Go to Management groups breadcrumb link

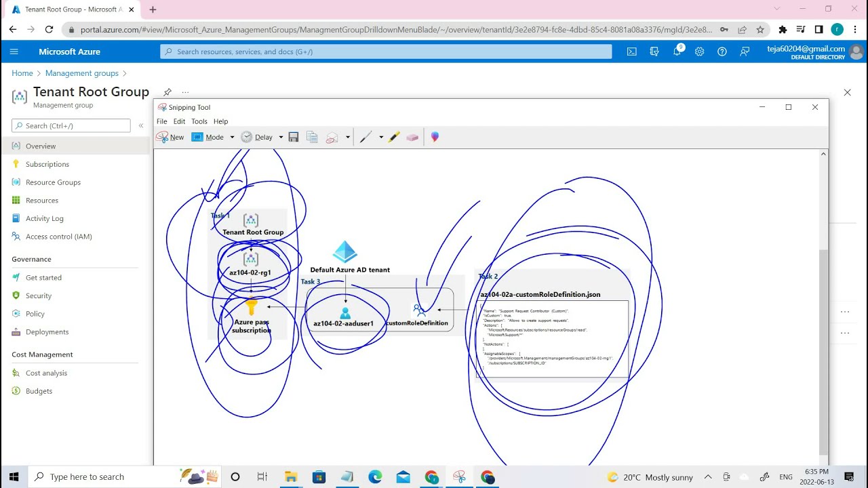(x=82, y=73)
